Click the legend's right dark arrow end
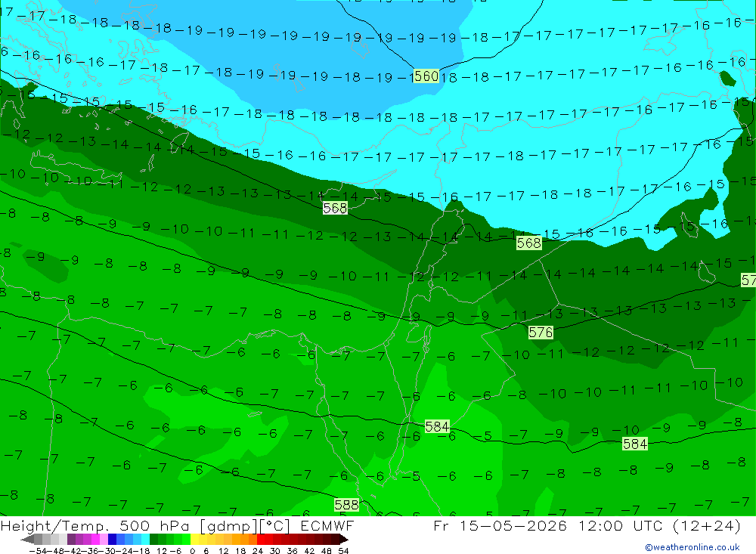Viewport: 756px width, 554px height. [344, 539]
